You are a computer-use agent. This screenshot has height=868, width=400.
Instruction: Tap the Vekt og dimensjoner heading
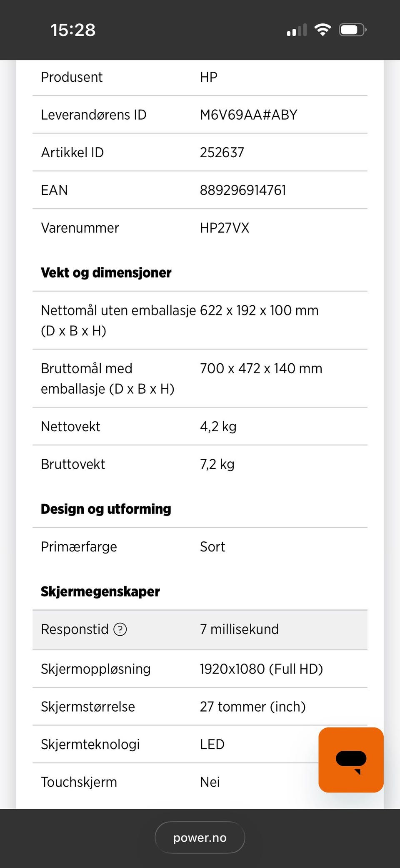point(106,273)
